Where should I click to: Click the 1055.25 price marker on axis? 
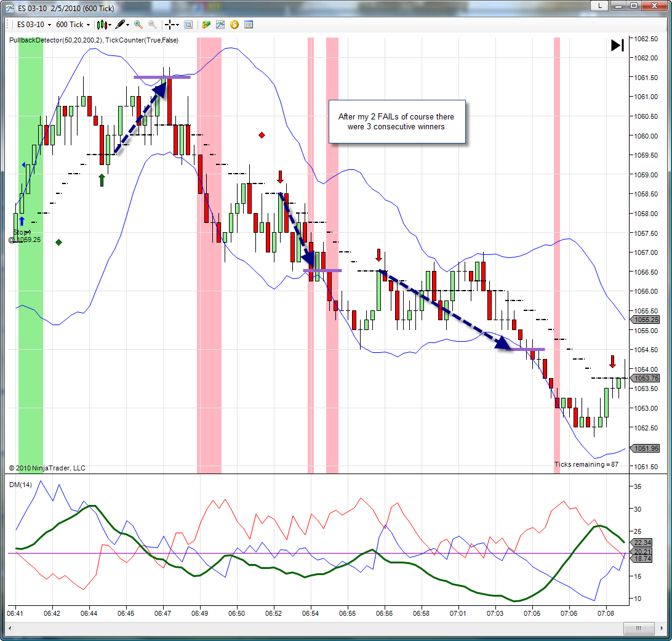click(645, 320)
